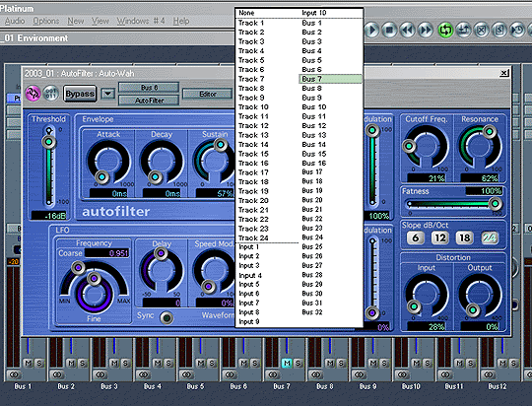
Task: Click the LFO Fine frequency knob
Action: [x=94, y=295]
